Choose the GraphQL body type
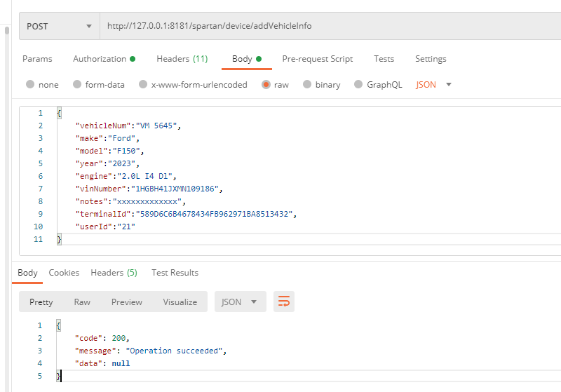561x392 pixels. 359,85
